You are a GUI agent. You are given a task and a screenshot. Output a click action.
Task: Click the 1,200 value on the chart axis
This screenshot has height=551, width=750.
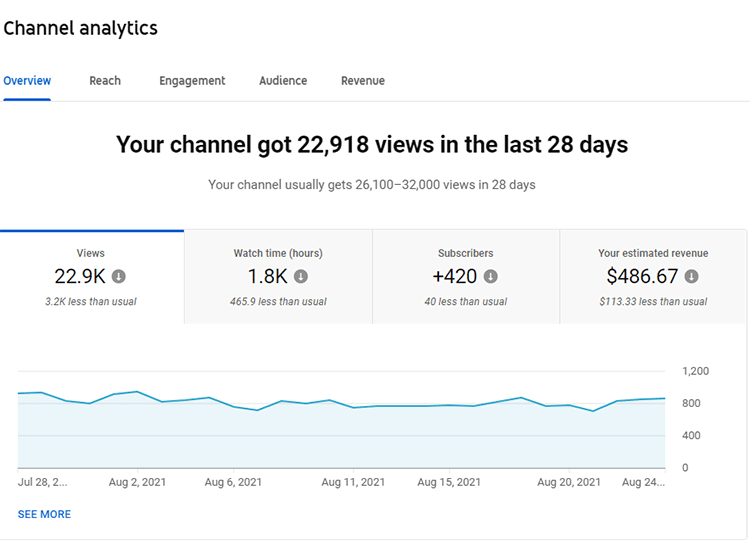pyautogui.click(x=695, y=371)
